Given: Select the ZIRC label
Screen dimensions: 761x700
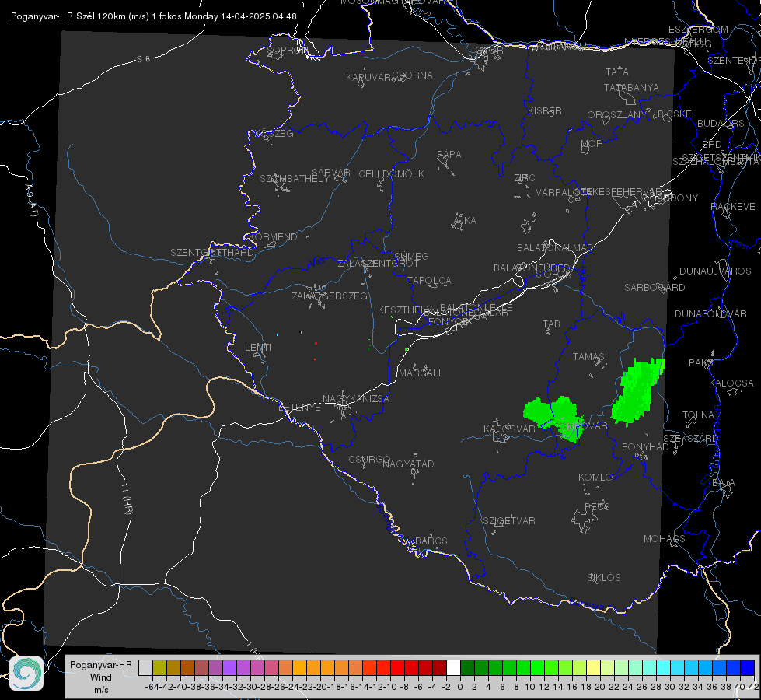Looking at the screenshot, I should (x=525, y=178).
